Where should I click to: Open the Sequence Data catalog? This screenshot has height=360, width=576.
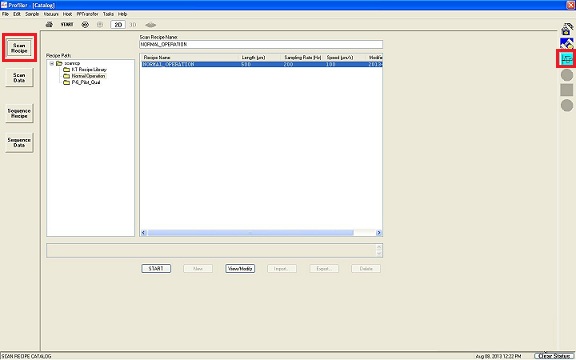click(19, 143)
